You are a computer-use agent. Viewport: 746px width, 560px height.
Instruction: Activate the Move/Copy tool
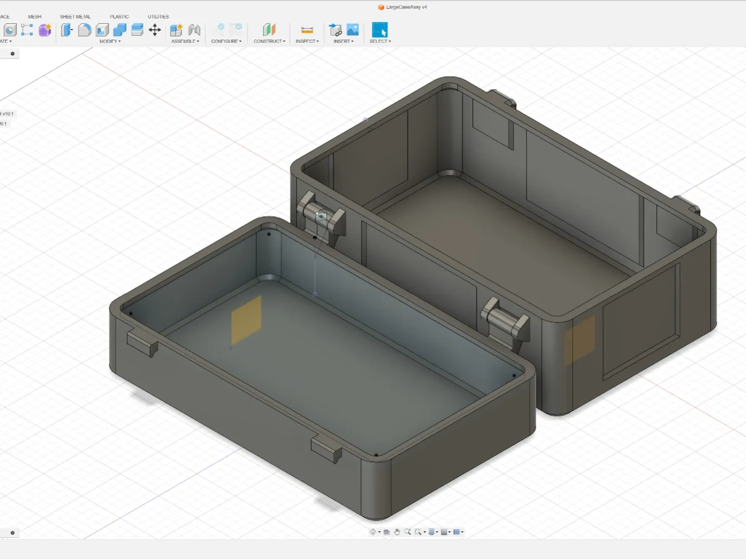point(155,30)
